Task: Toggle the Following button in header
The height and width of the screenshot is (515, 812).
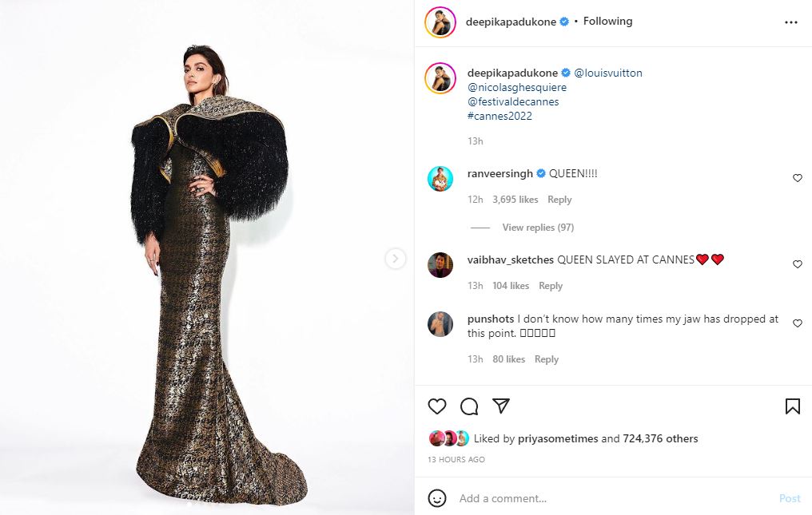Action: [607, 22]
